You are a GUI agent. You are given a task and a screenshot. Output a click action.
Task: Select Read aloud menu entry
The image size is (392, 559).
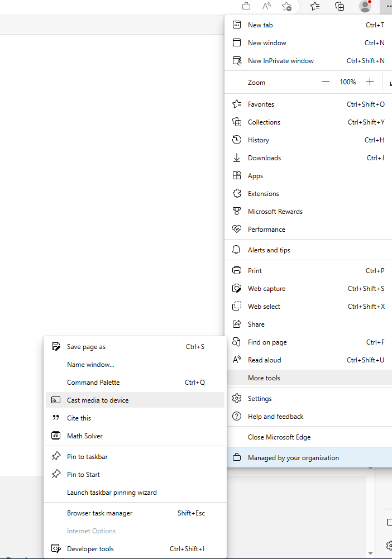308,360
